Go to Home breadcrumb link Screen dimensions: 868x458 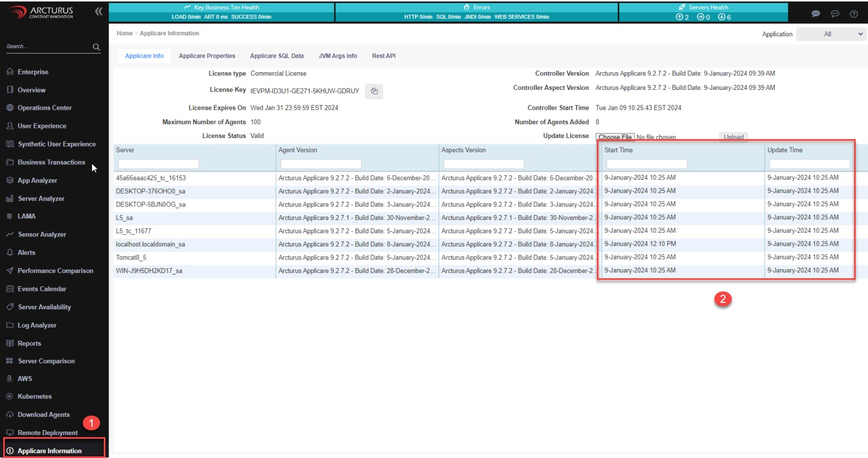125,33
